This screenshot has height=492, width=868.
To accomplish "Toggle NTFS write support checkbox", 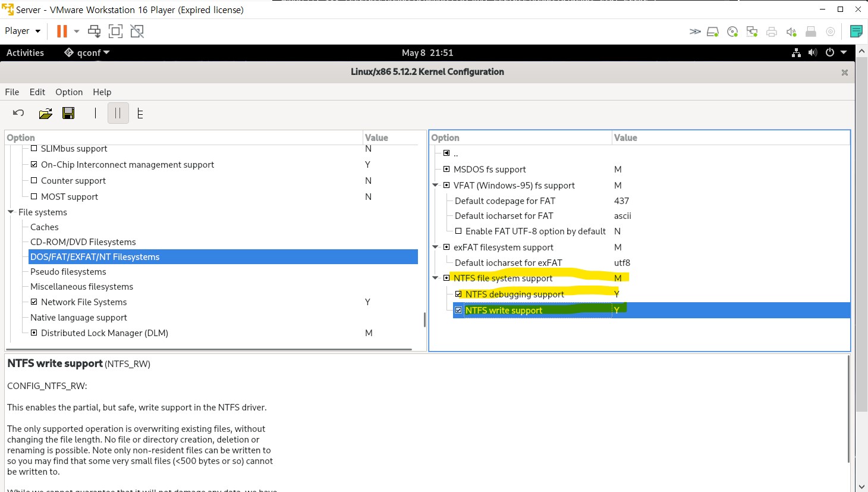I will pyautogui.click(x=458, y=310).
